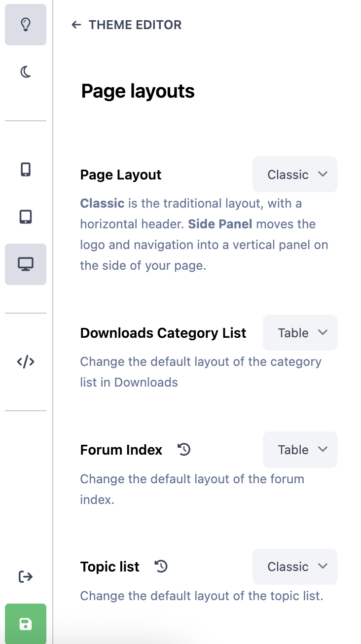Preview theme in tablet view
The width and height of the screenshot is (361, 644).
(26, 217)
